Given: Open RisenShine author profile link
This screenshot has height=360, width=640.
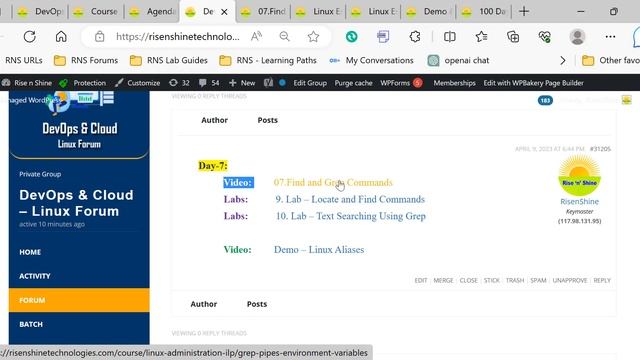Looking at the screenshot, I should pos(579,201).
